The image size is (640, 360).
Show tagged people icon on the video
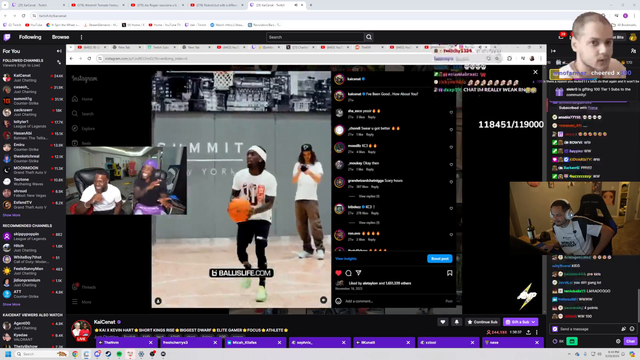pos(158,301)
